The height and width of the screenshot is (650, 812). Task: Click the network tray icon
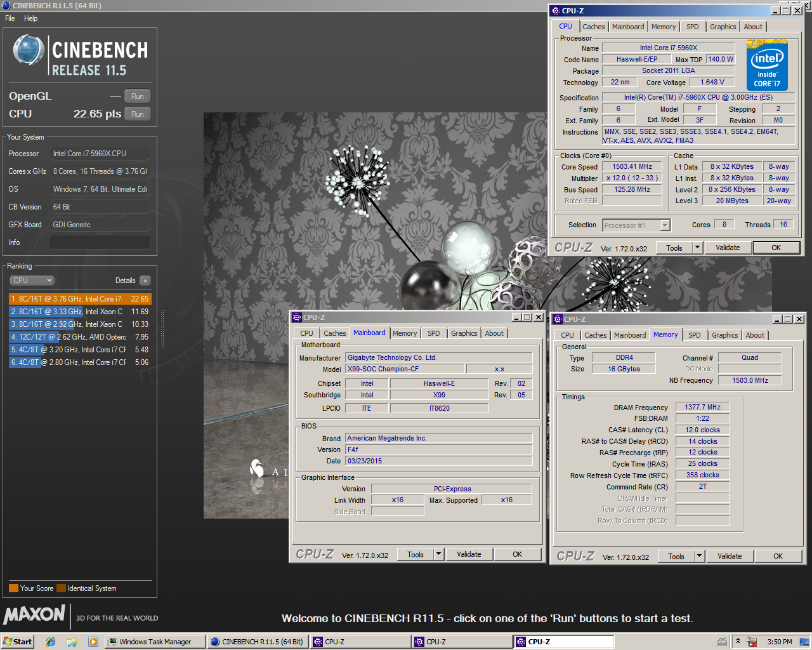(x=752, y=642)
